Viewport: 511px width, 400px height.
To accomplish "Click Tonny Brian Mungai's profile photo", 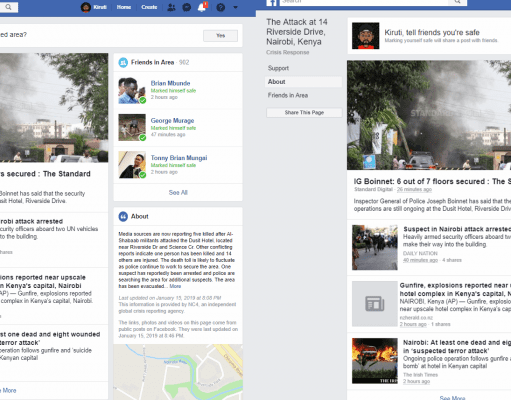I will coord(132,165).
